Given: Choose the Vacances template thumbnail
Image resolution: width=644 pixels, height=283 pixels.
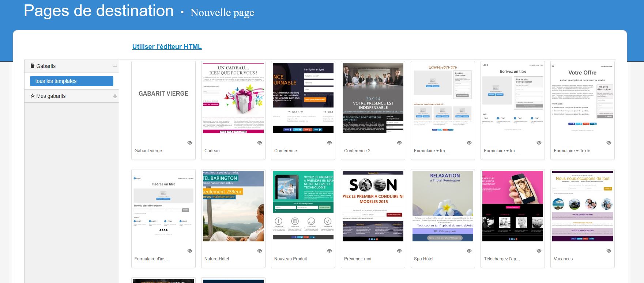Looking at the screenshot, I should 583,206.
